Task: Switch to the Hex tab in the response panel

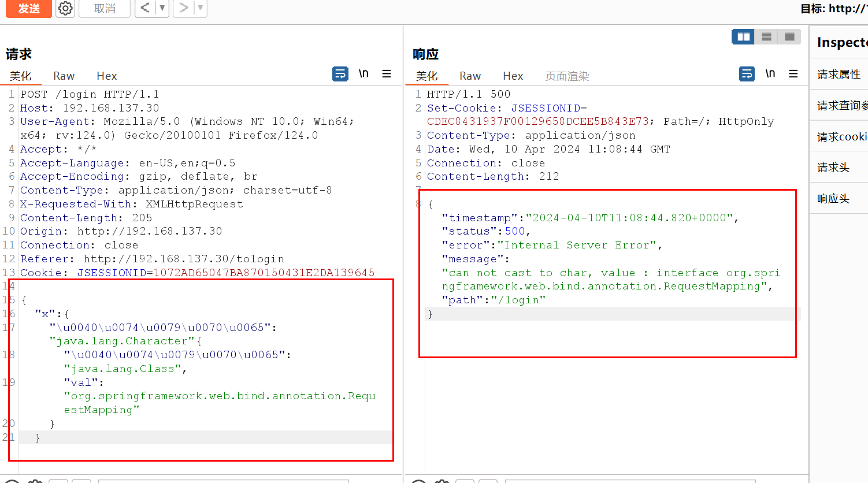Action: click(513, 76)
